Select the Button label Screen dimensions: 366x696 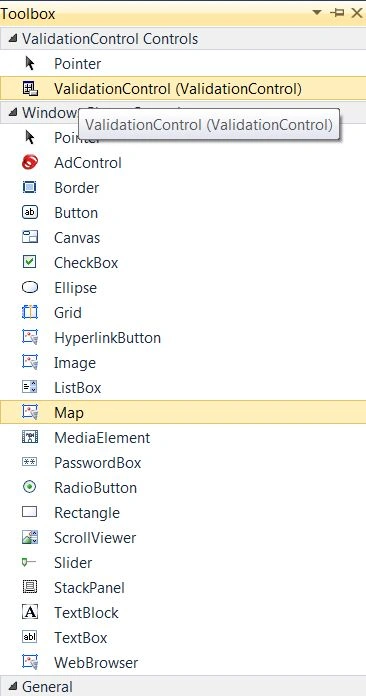(76, 213)
